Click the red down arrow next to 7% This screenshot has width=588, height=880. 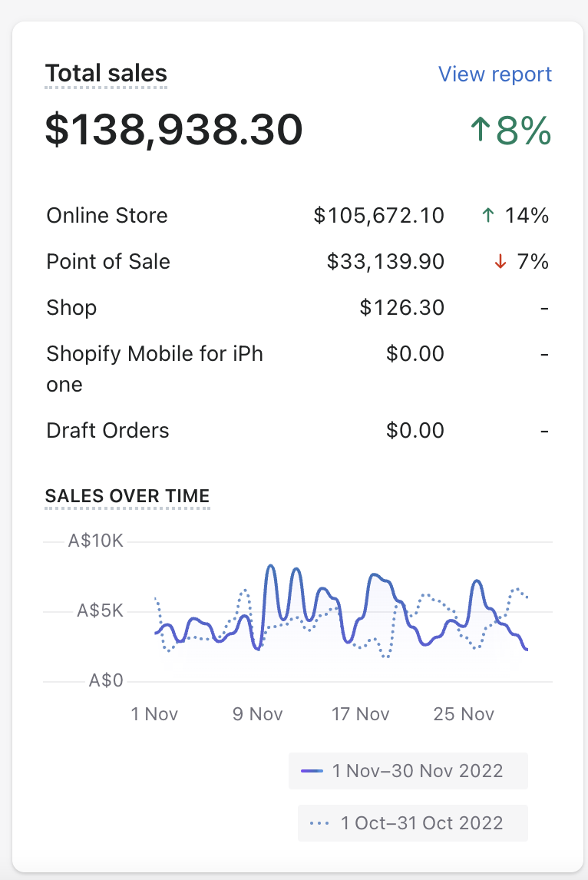click(500, 262)
